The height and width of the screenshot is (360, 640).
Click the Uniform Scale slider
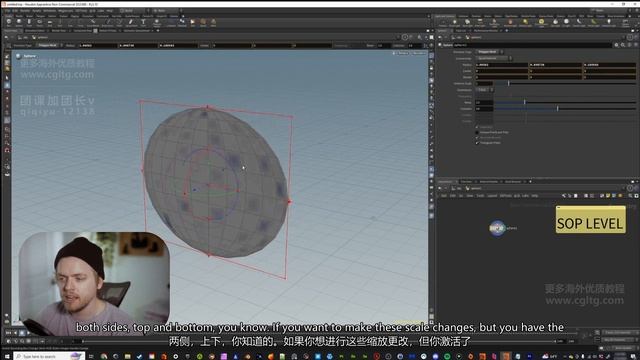[x=565, y=83]
